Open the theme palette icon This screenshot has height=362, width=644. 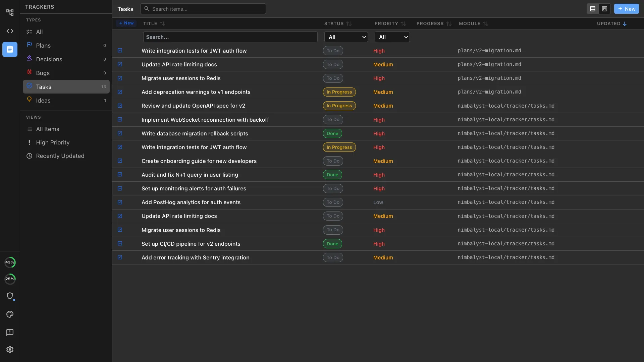(10, 314)
